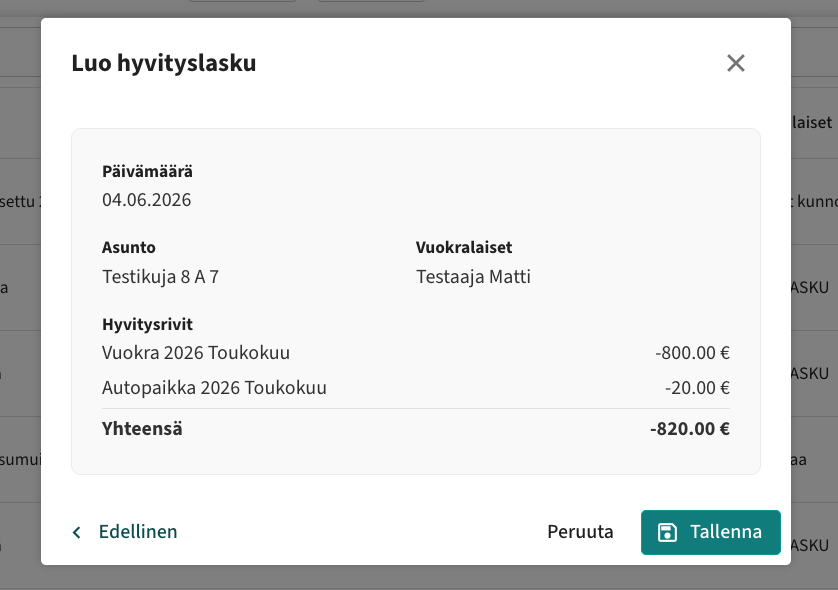The image size is (838, 590).
Task: Select the Autopaikka 2026 Toukokuu row
Action: click(x=416, y=387)
